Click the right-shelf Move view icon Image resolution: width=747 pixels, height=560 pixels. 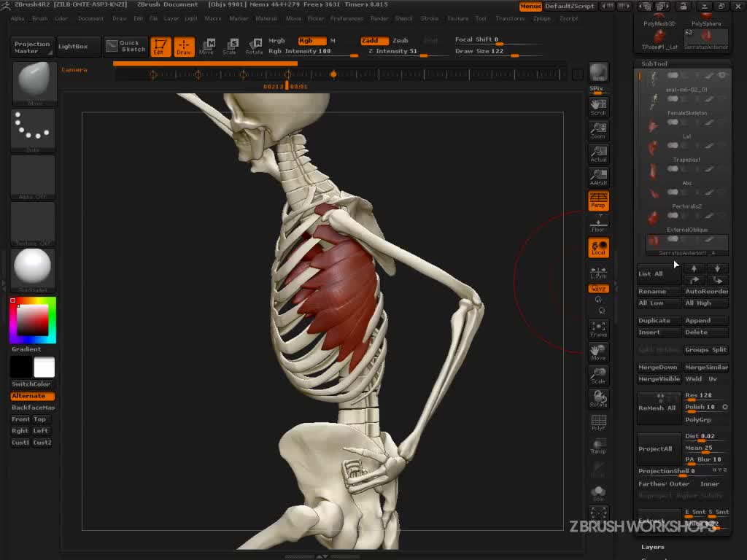tap(598, 352)
